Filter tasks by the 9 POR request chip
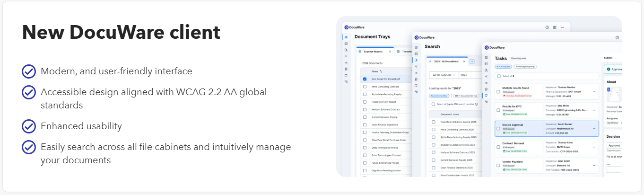 (x=502, y=67)
